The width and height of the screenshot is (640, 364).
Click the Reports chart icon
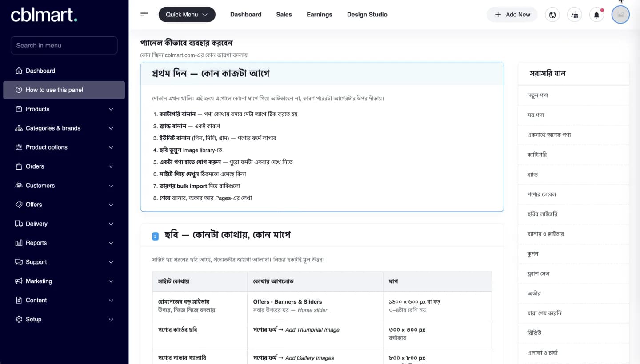pyautogui.click(x=19, y=242)
